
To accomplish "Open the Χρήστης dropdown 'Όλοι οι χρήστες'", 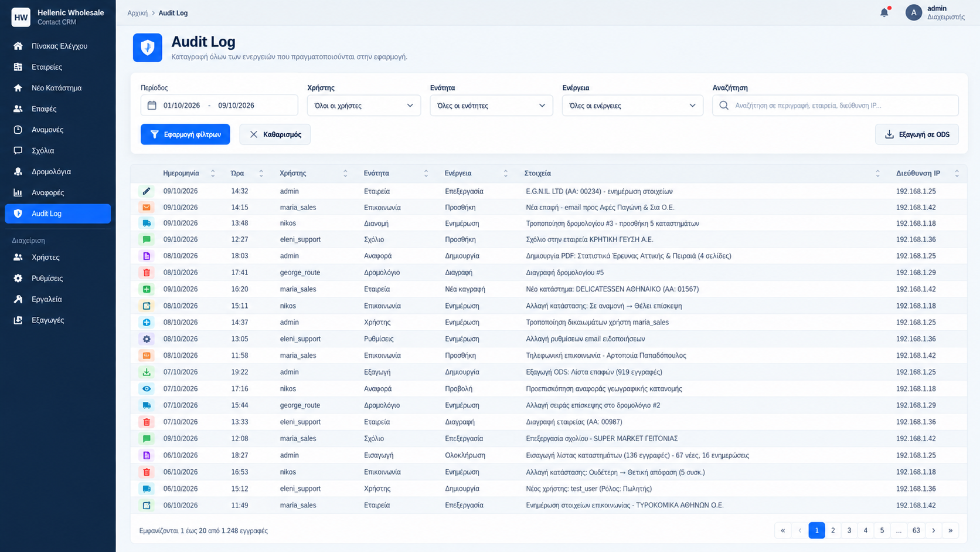I will (364, 106).
